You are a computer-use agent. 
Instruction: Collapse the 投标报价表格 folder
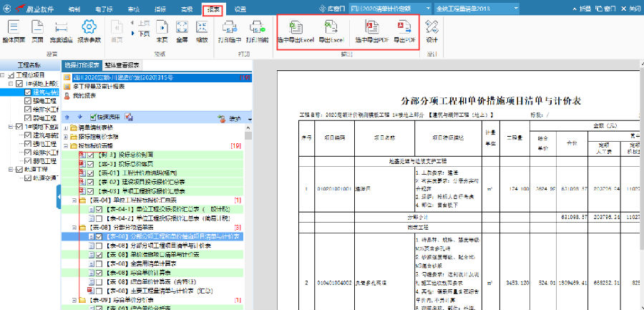point(67,145)
